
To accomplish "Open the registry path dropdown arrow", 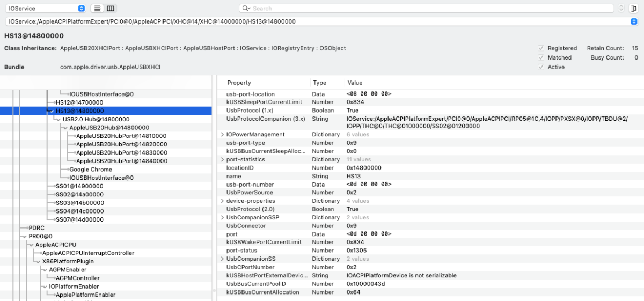I will pos(634,21).
